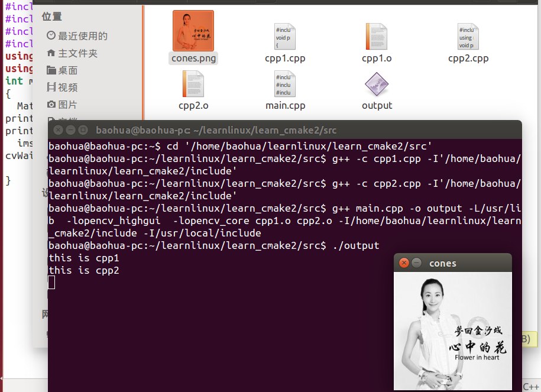The image size is (541, 392).
Task: Minimize the cones image window
Action: (417, 263)
